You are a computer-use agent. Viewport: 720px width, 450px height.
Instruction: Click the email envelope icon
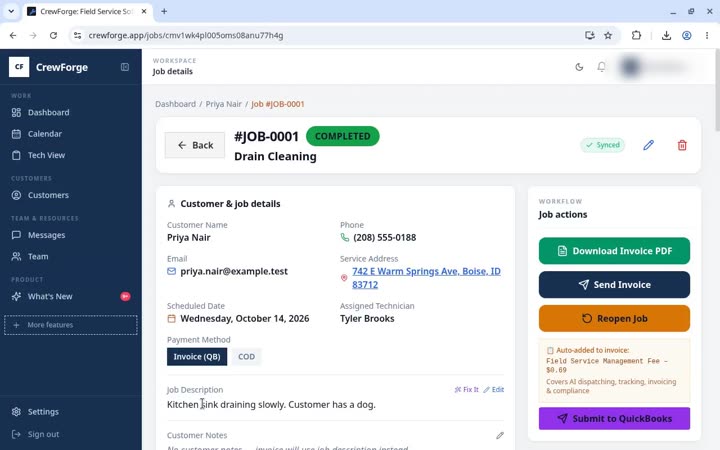(171, 271)
